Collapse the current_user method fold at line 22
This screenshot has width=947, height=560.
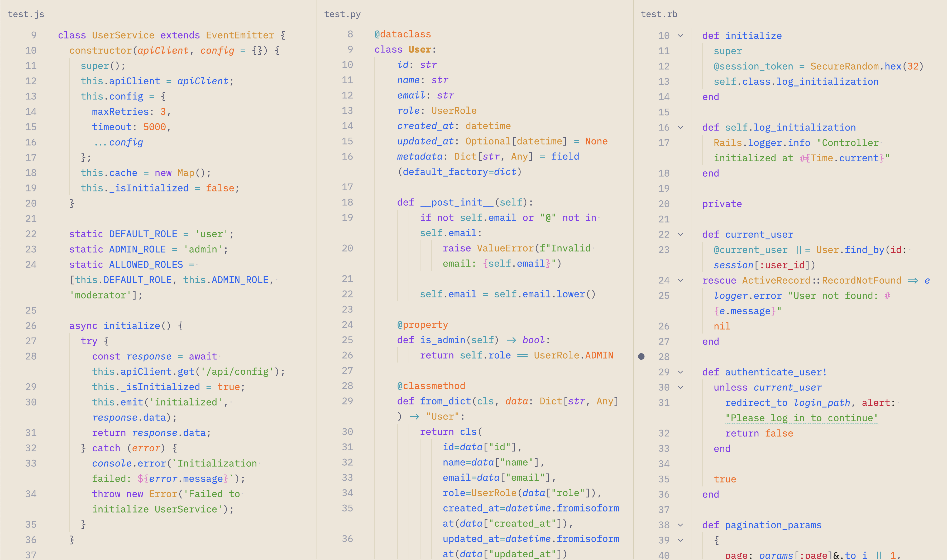click(681, 235)
